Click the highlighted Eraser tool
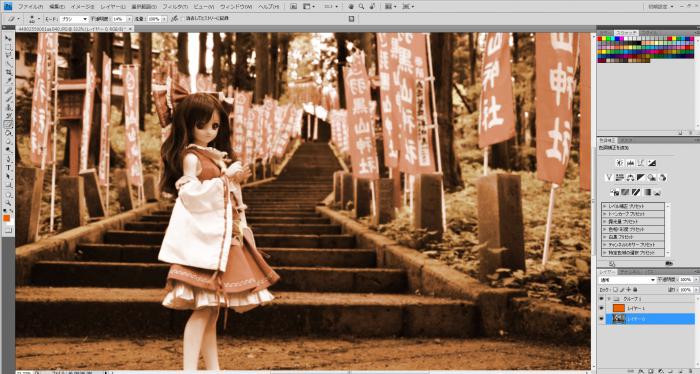This screenshot has height=374, width=700. [8, 125]
